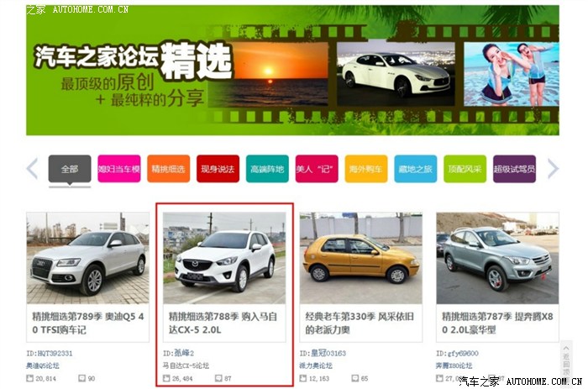
Task: Click the yellow classic car thumbnail
Action: pos(360,258)
